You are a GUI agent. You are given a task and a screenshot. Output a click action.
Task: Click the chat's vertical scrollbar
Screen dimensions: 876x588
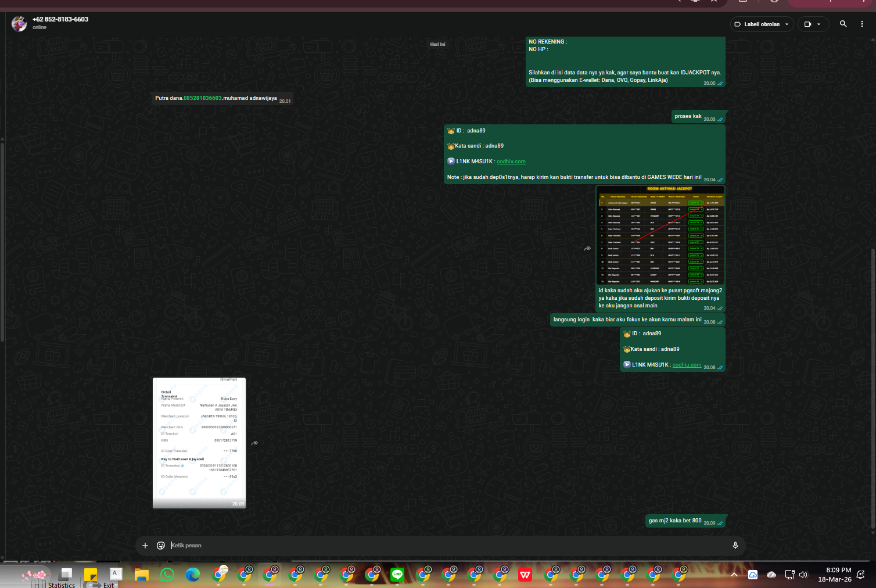(873, 389)
